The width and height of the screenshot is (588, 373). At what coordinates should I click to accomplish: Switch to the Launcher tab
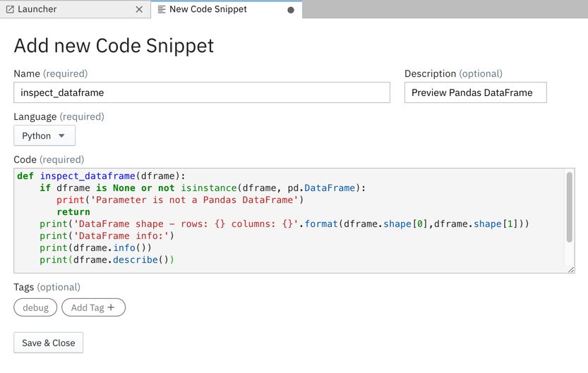tap(75, 9)
